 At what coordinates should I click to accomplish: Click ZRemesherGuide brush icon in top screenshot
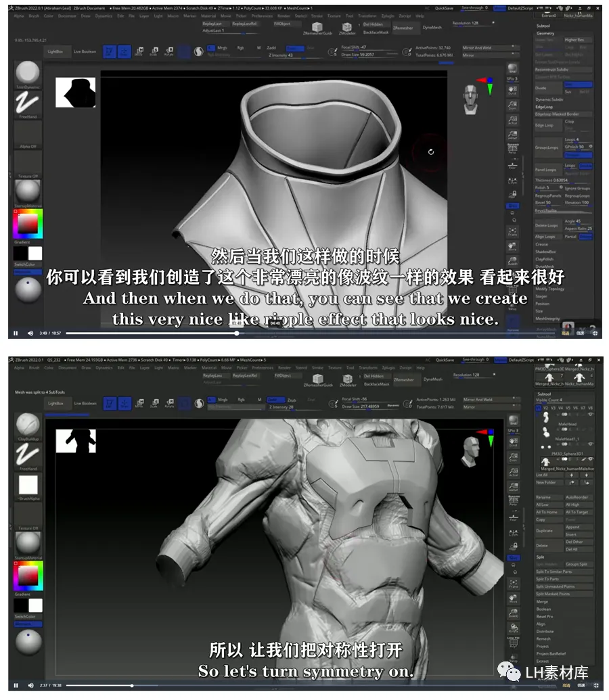pos(317,28)
